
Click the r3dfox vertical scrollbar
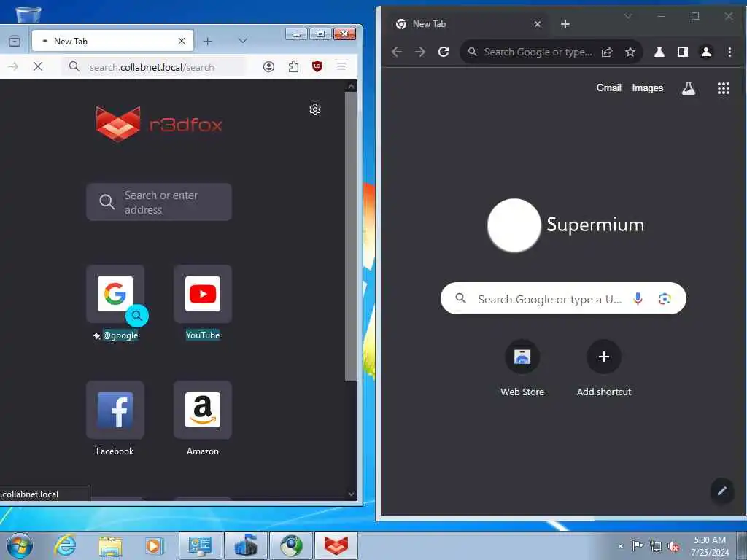point(351,236)
